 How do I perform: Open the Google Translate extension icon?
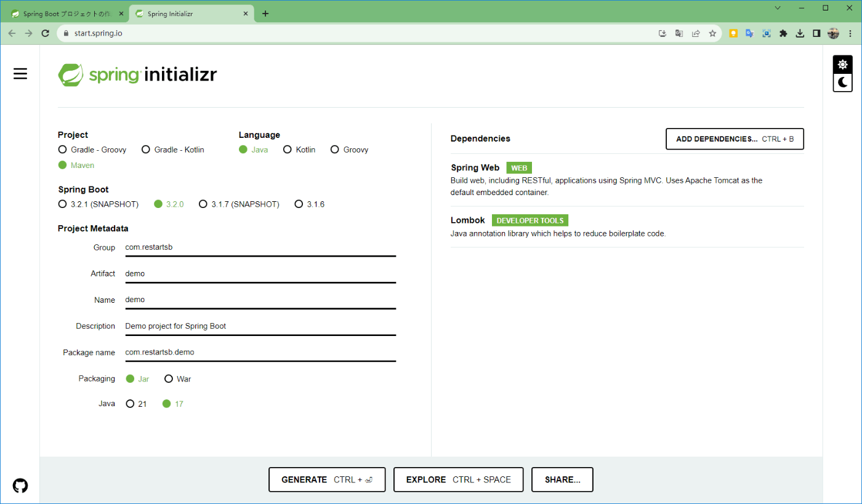[x=750, y=33]
